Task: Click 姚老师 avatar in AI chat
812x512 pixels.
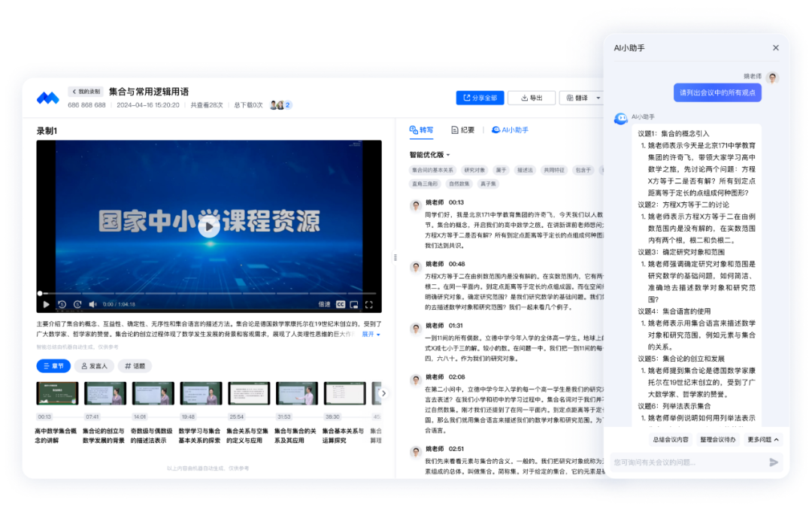Action: click(773, 78)
